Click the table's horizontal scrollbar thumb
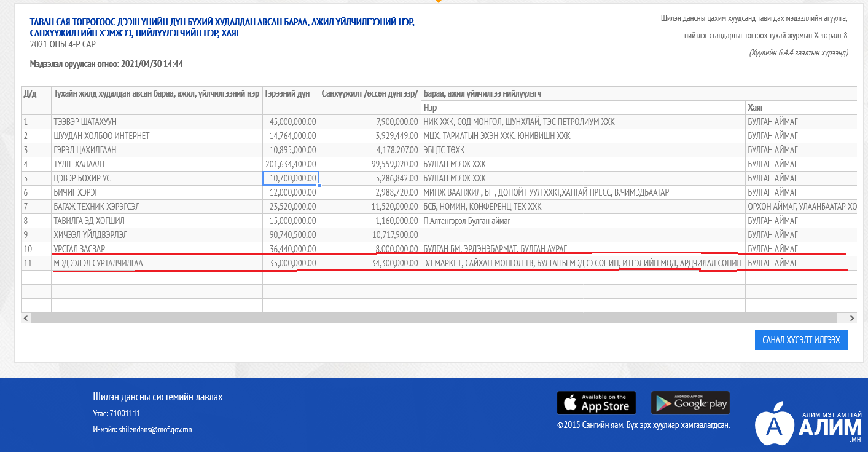Screen dimensions: 868x452 434,318
